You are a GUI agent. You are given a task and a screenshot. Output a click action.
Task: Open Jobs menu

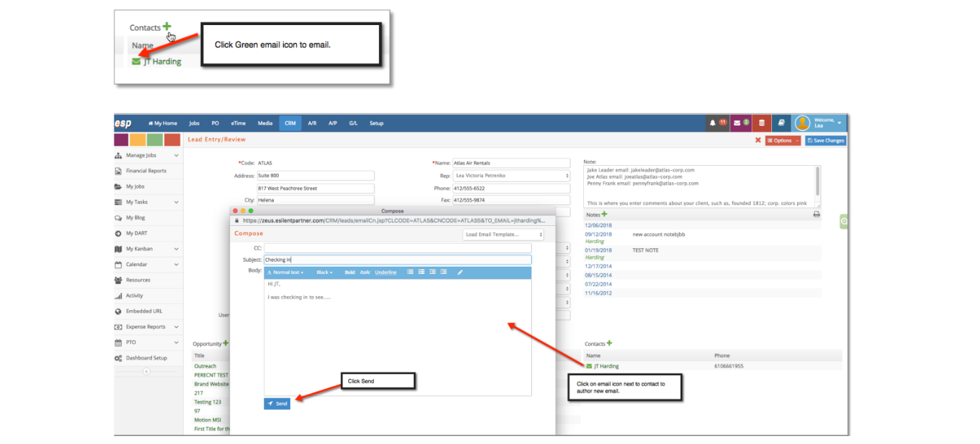(194, 123)
